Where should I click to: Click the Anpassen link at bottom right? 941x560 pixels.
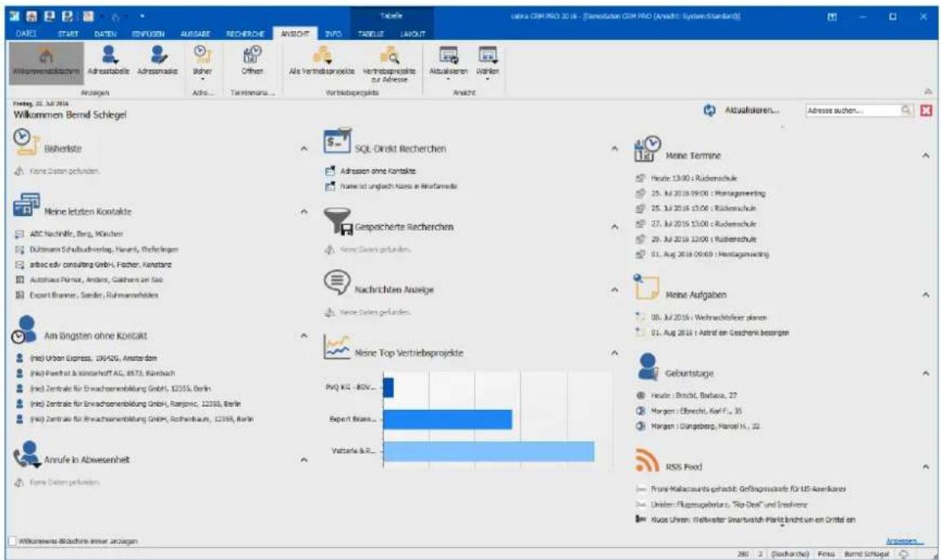pyautogui.click(x=904, y=540)
